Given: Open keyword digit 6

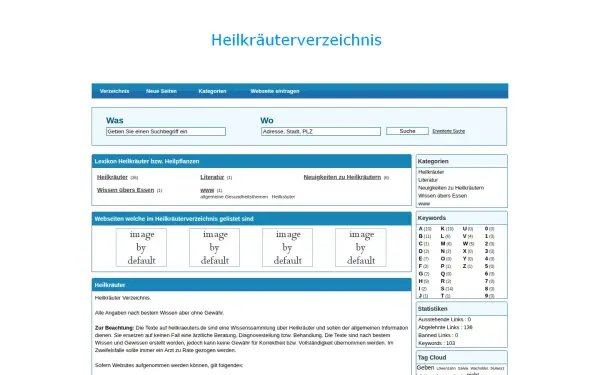Looking at the screenshot, I should pos(487,274).
